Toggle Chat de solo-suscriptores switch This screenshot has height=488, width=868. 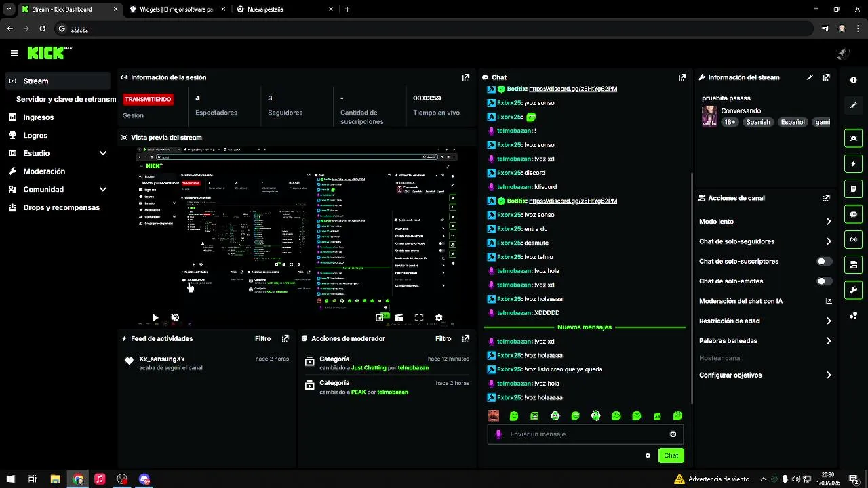coord(824,261)
